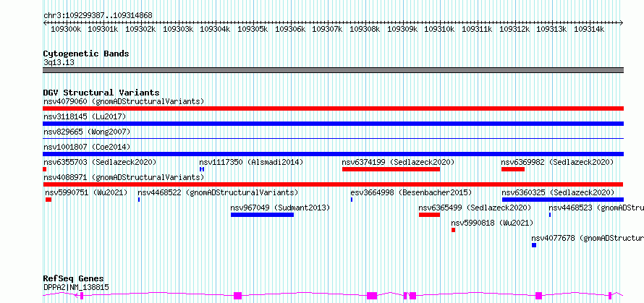Viewport: 644px width, 303px height.
Task: Click the 109306k ruler label
Action: point(290,29)
